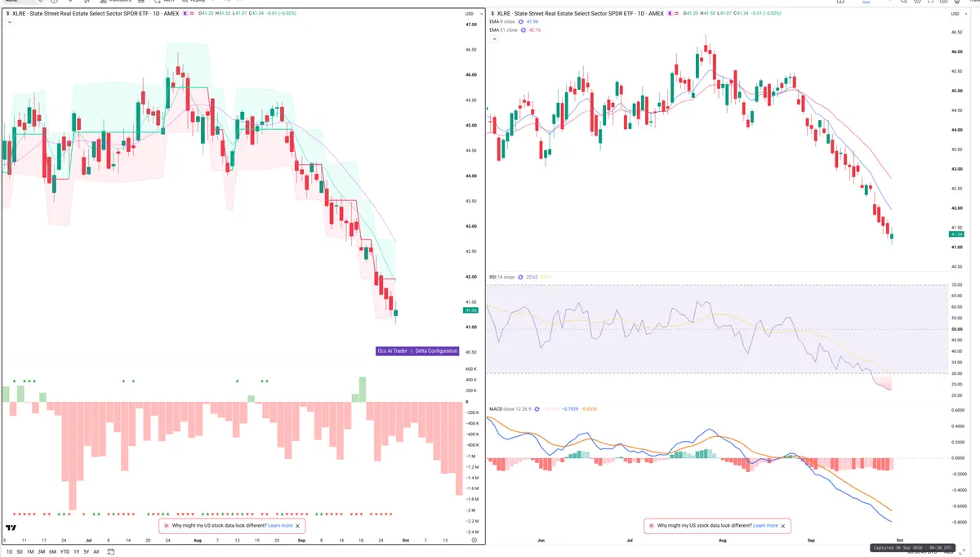The image size is (980, 557).
Task: Select the 1Y time range
Action: [x=76, y=552]
